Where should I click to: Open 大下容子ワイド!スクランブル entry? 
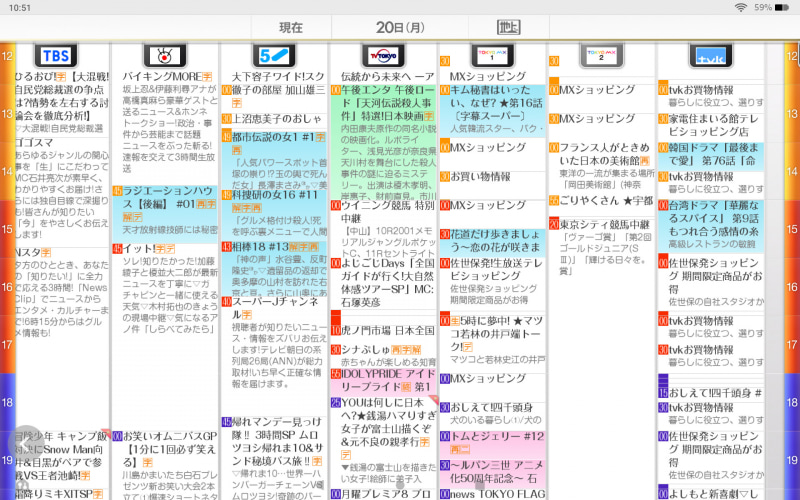click(x=274, y=77)
